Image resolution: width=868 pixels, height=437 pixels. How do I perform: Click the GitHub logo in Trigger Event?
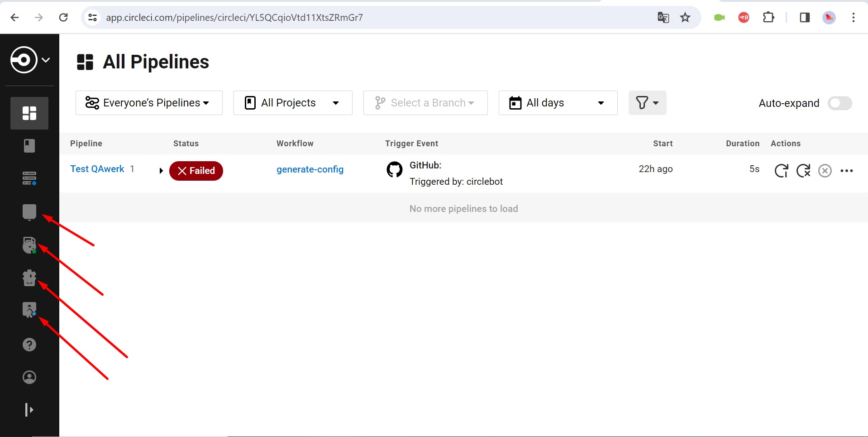coord(395,169)
